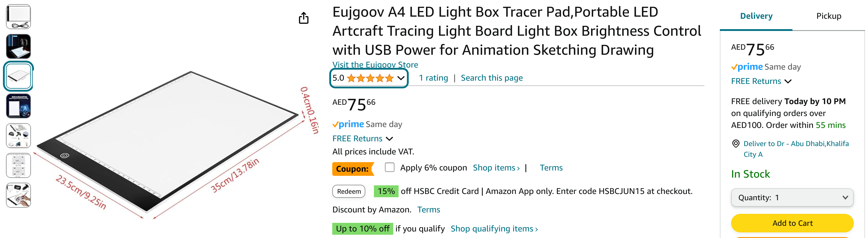Select second thumbnail with dark blue scene

pyautogui.click(x=18, y=46)
